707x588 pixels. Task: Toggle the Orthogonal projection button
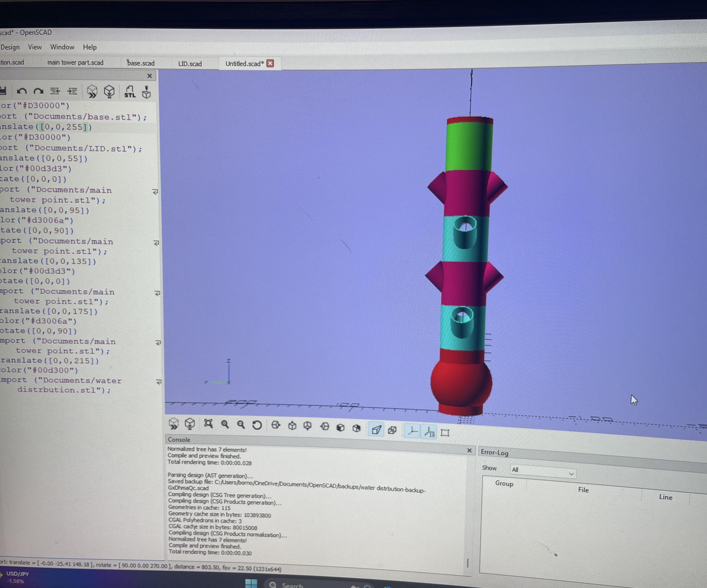(x=392, y=430)
